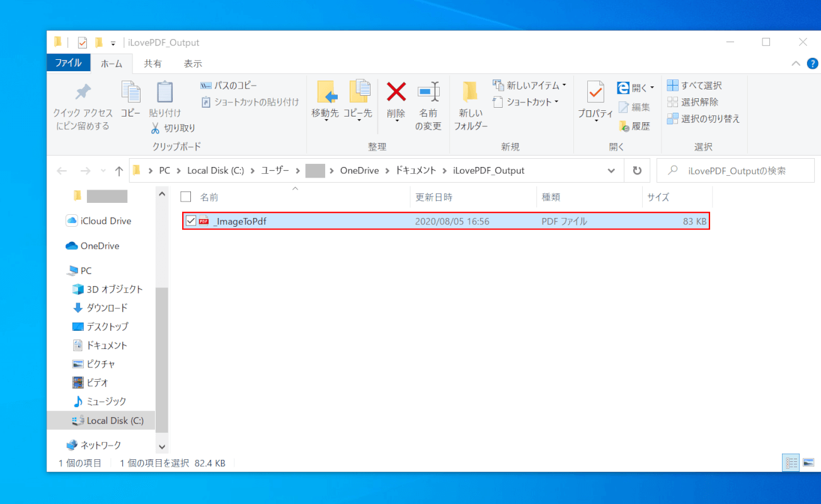This screenshot has width=821, height=504.
Task: Click Open (開く) with Edge icon
Action: 624,88
